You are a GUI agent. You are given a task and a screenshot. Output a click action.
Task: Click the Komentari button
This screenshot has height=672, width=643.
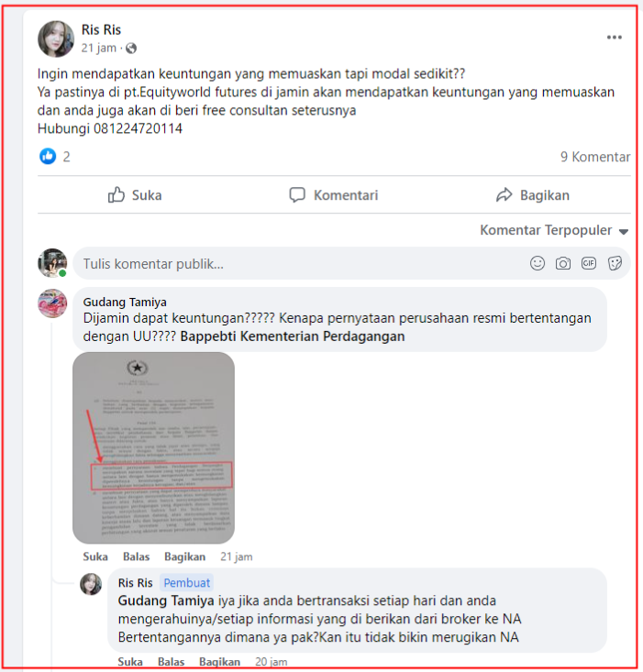click(334, 195)
